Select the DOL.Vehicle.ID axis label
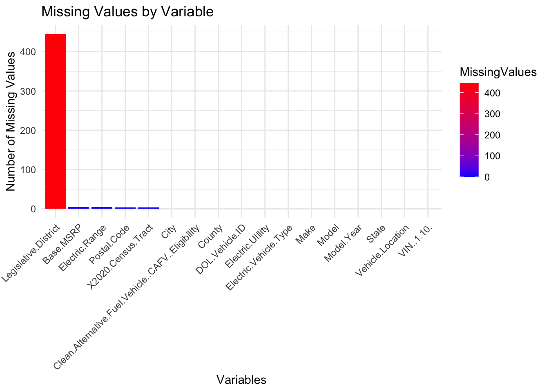The image size is (549, 392). [221, 249]
